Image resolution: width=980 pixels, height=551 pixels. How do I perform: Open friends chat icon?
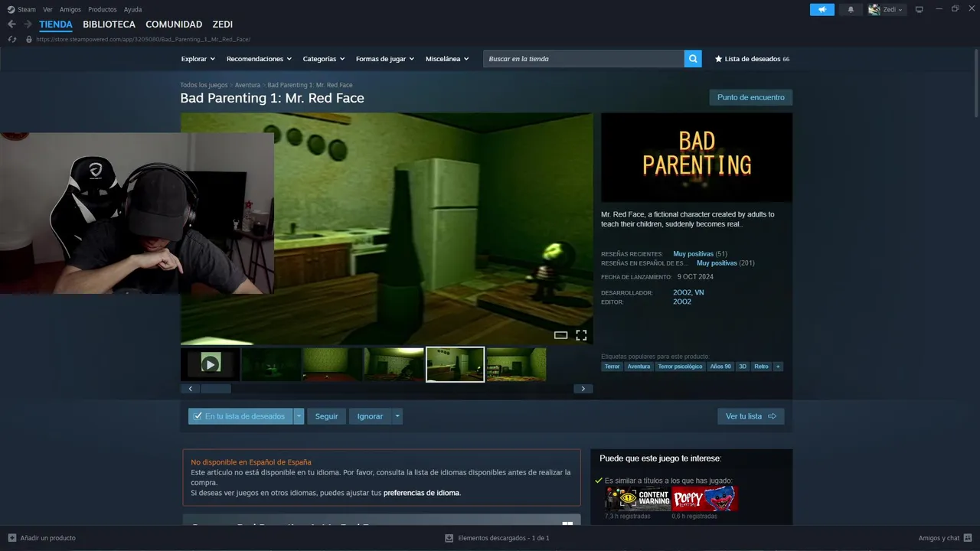coord(967,538)
